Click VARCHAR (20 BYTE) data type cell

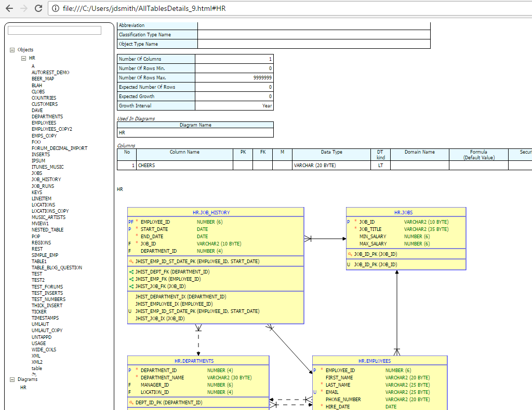[x=331, y=166]
